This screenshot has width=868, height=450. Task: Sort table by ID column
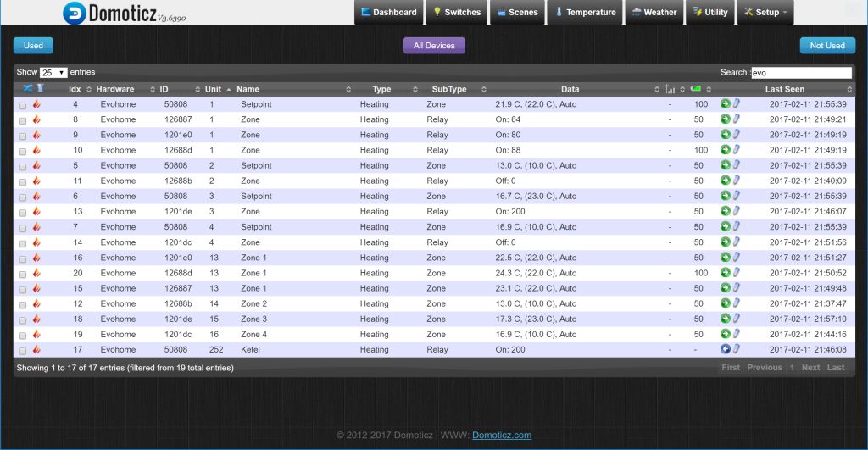164,89
